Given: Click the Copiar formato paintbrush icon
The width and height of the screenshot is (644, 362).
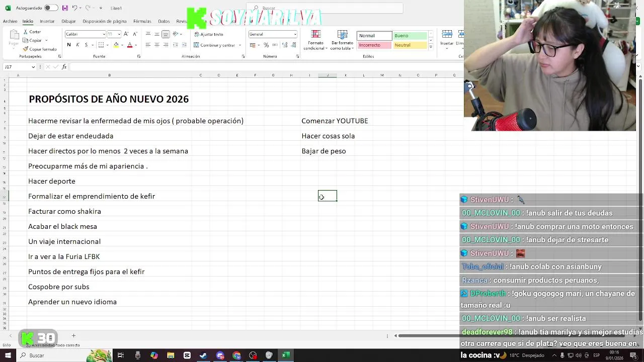Looking at the screenshot, I should pyautogui.click(x=25, y=49).
